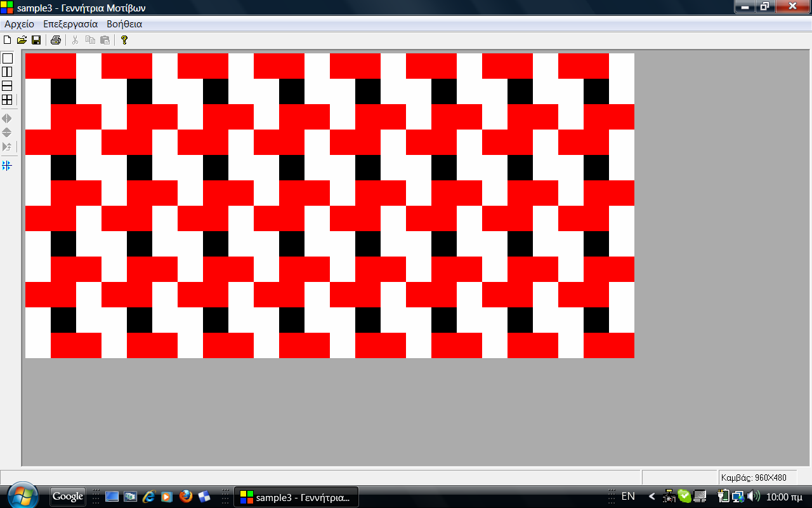Expand hidden tray icons arrow
The width and height of the screenshot is (812, 508).
click(x=652, y=497)
